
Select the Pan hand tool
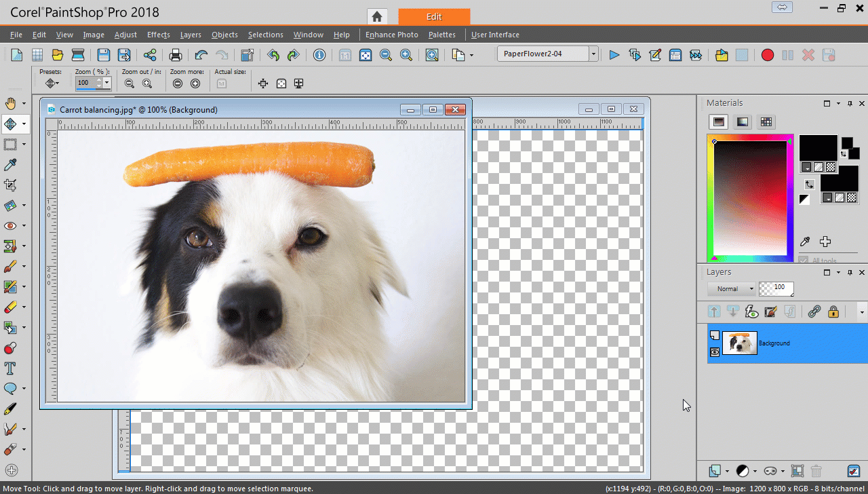10,104
